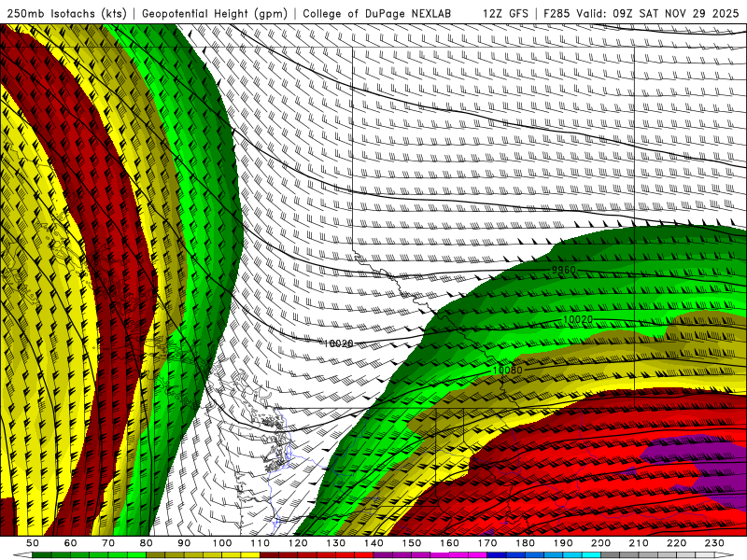The image size is (747, 560).
Task: Click the '100' knot scale label
Action: (x=222, y=543)
